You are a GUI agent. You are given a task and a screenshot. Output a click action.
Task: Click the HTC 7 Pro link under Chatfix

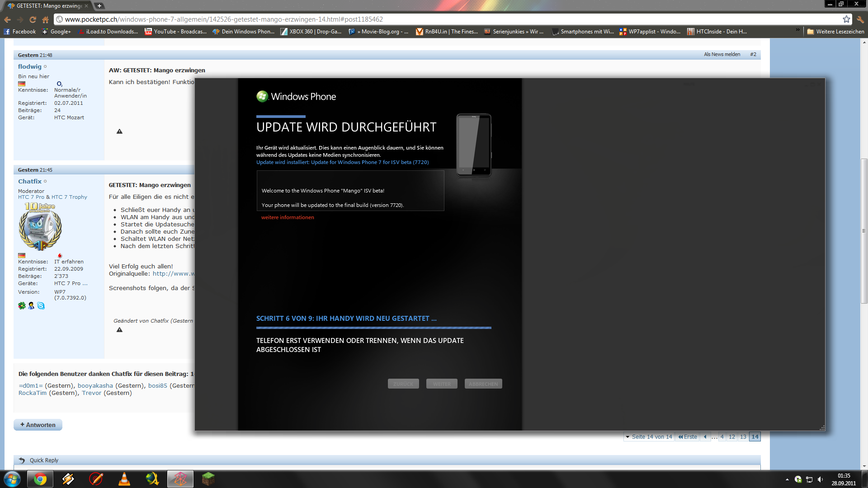pyautogui.click(x=31, y=197)
